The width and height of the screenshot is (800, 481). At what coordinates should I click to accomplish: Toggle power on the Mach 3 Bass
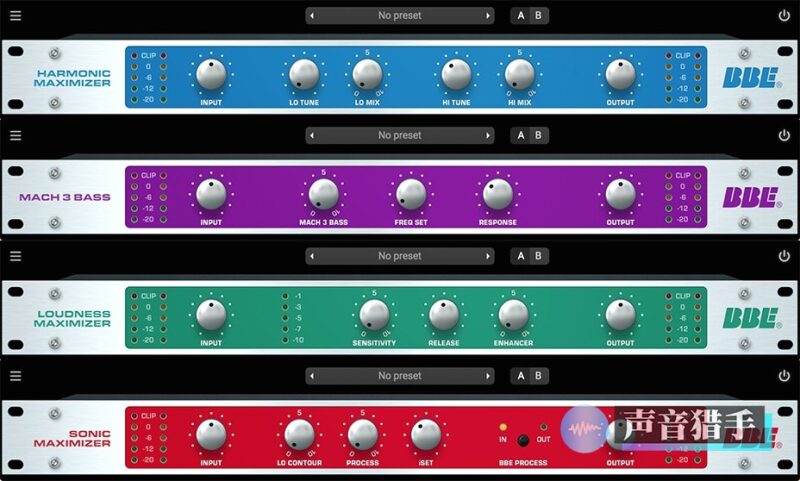(784, 135)
